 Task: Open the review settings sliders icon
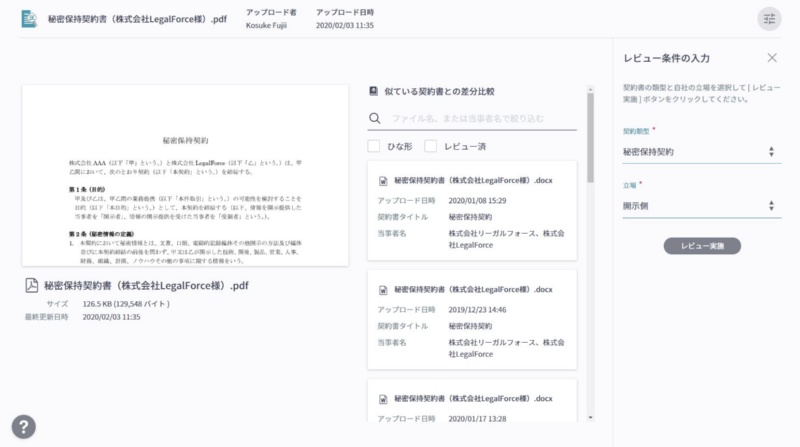click(x=769, y=19)
